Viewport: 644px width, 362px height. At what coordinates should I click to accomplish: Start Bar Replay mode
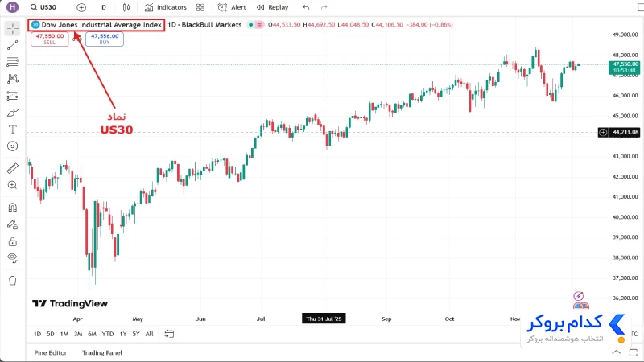tap(272, 7)
